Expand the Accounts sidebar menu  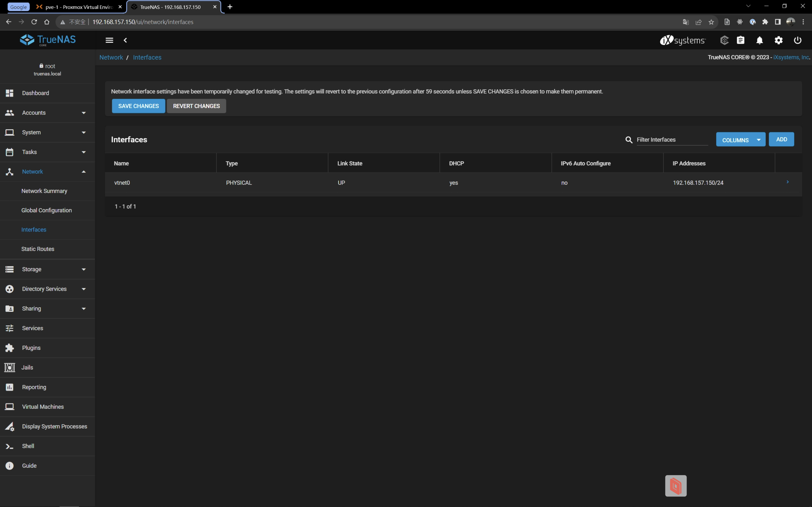[47, 113]
